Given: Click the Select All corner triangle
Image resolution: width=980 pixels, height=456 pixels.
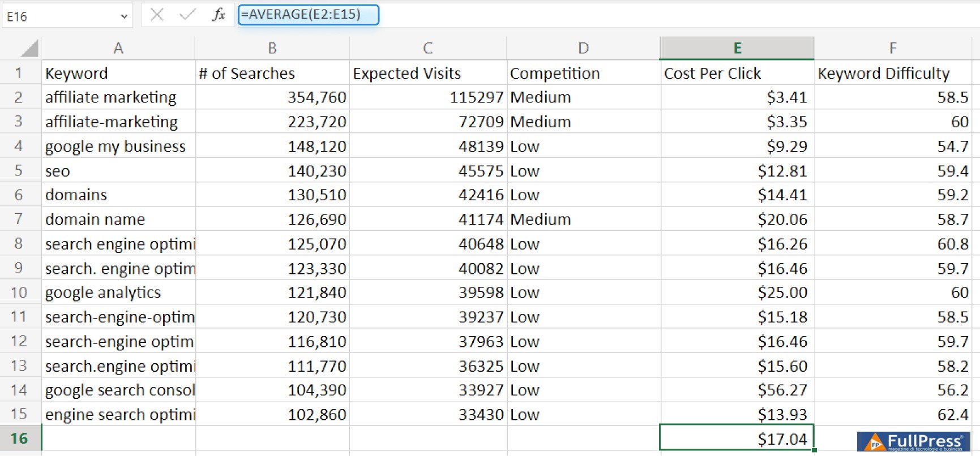Looking at the screenshot, I should (x=30, y=48).
